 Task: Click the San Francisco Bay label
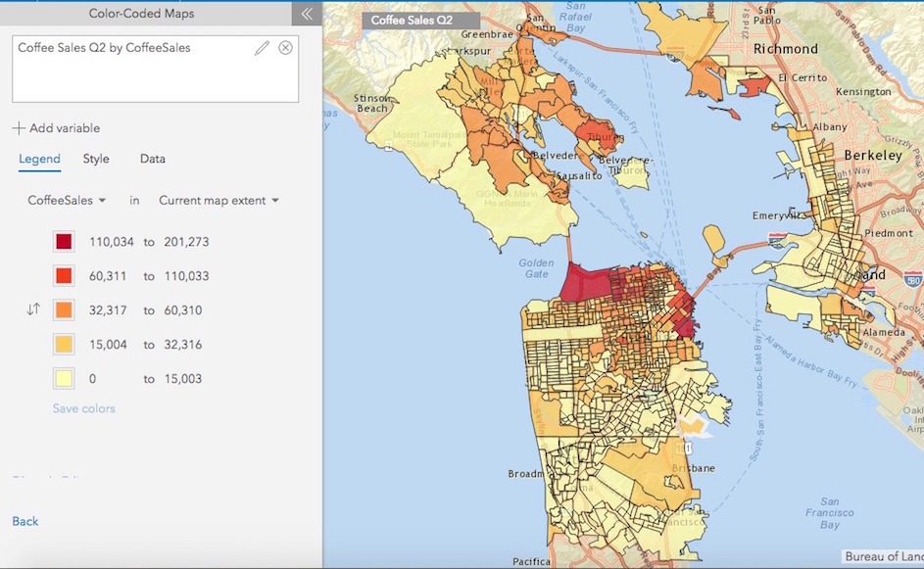click(x=830, y=513)
